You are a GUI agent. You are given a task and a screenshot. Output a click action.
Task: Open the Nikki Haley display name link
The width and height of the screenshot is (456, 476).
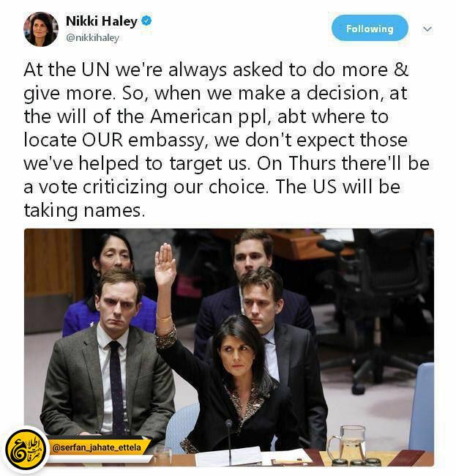102,21
